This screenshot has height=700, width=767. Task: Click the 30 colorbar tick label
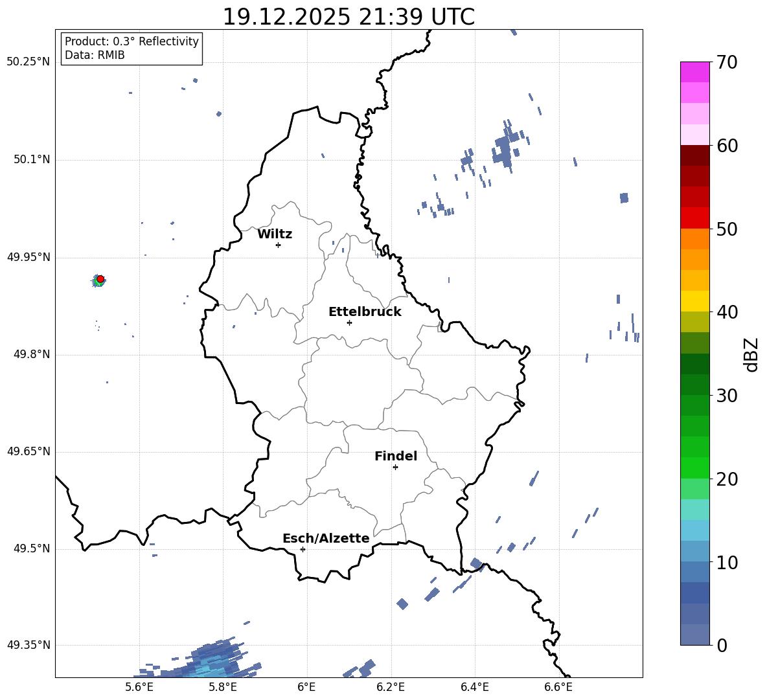pyautogui.click(x=727, y=396)
